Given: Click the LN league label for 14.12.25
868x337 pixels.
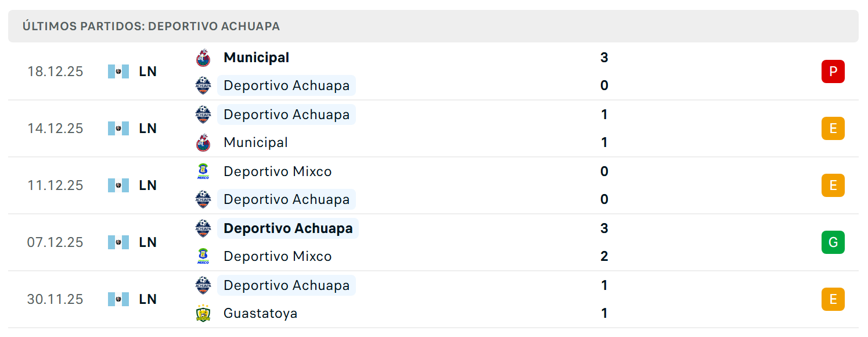Looking at the screenshot, I should click(148, 128).
